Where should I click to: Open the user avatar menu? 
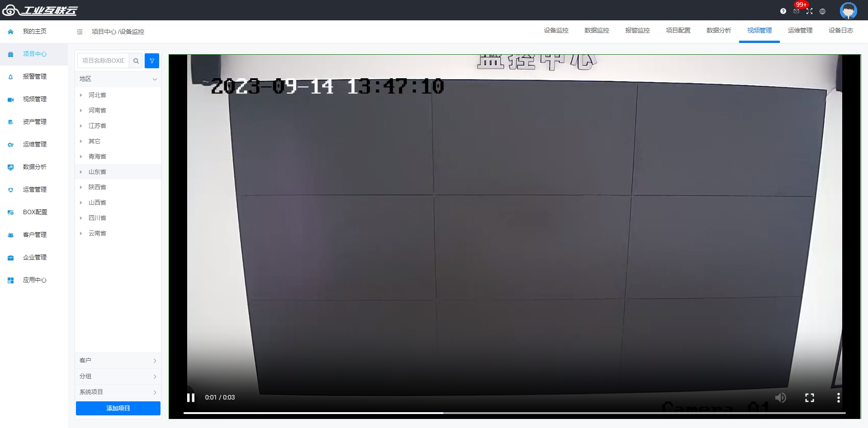pos(848,10)
